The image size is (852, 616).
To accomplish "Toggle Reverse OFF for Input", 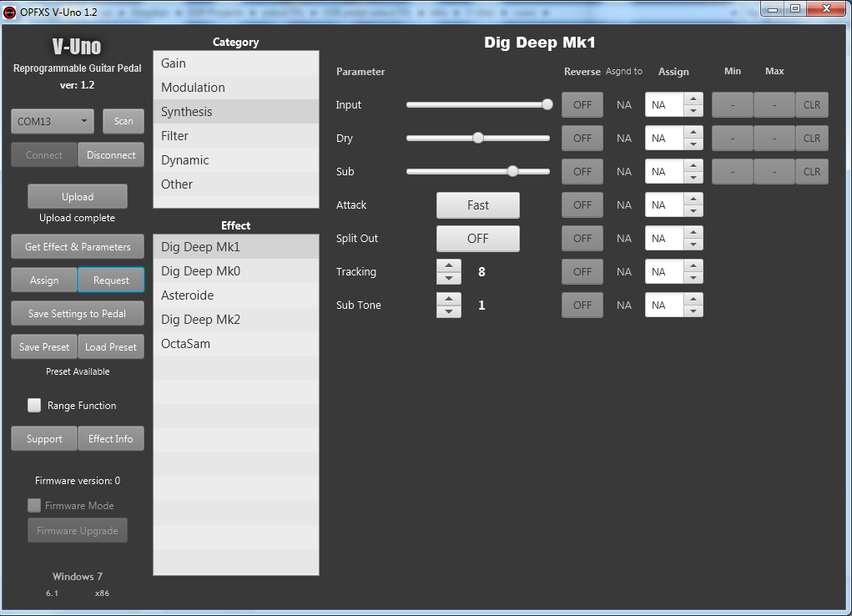I will [x=582, y=105].
